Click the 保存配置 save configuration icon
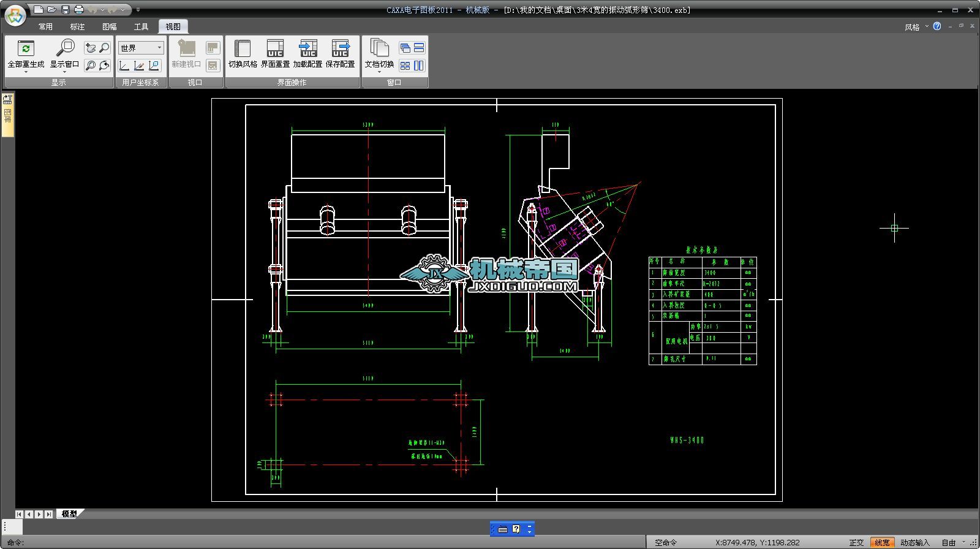 [340, 48]
